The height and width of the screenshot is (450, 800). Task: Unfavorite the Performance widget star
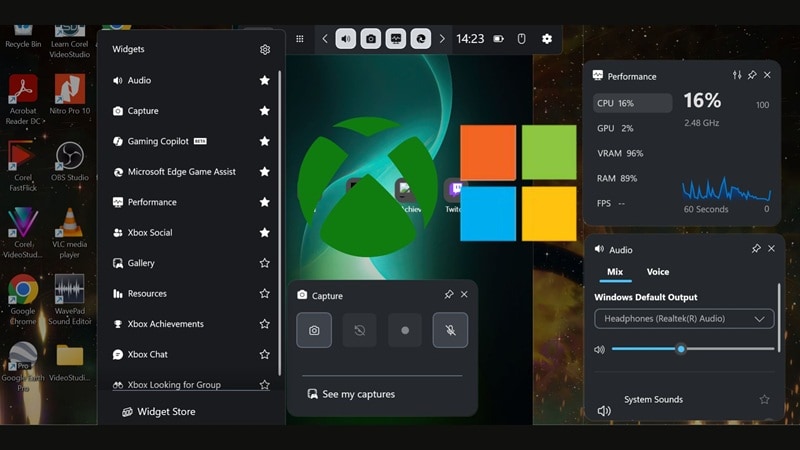(x=264, y=202)
